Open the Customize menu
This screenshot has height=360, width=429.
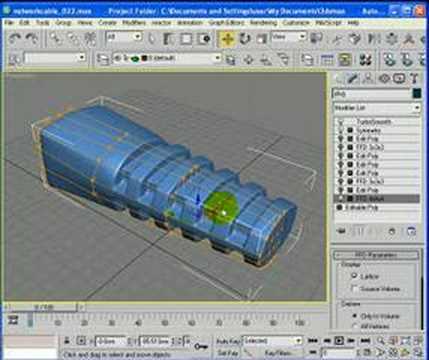click(x=296, y=23)
